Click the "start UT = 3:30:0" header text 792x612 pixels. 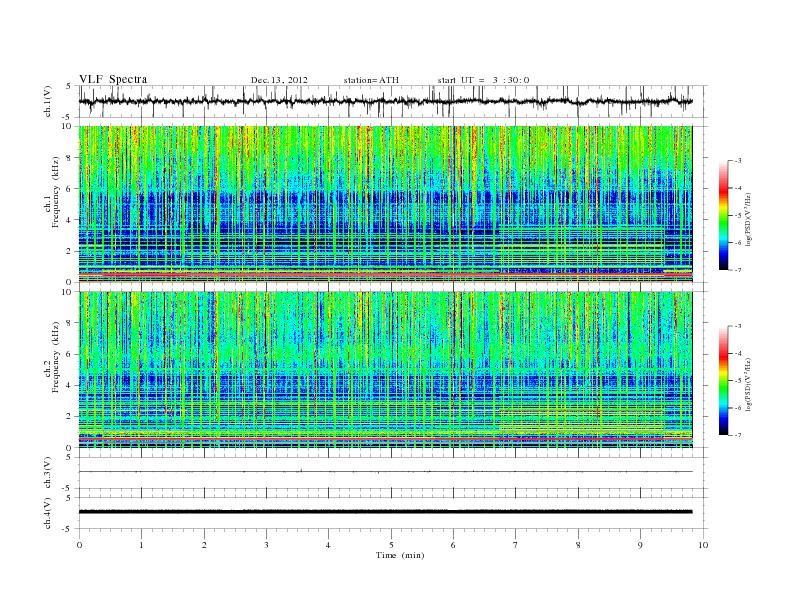tap(483, 80)
